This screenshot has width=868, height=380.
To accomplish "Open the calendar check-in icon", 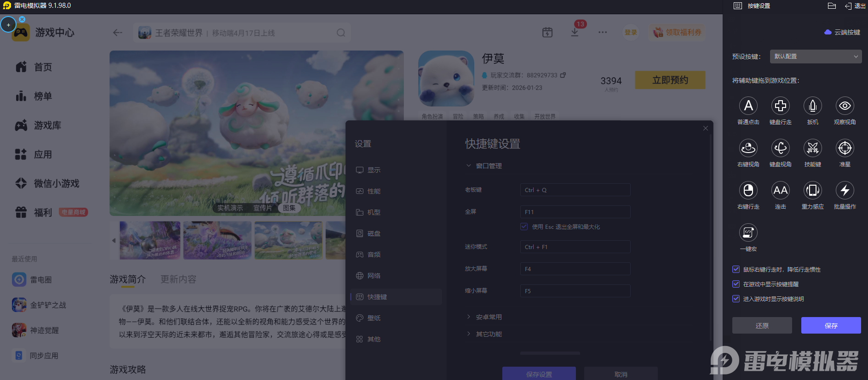I will tap(547, 32).
